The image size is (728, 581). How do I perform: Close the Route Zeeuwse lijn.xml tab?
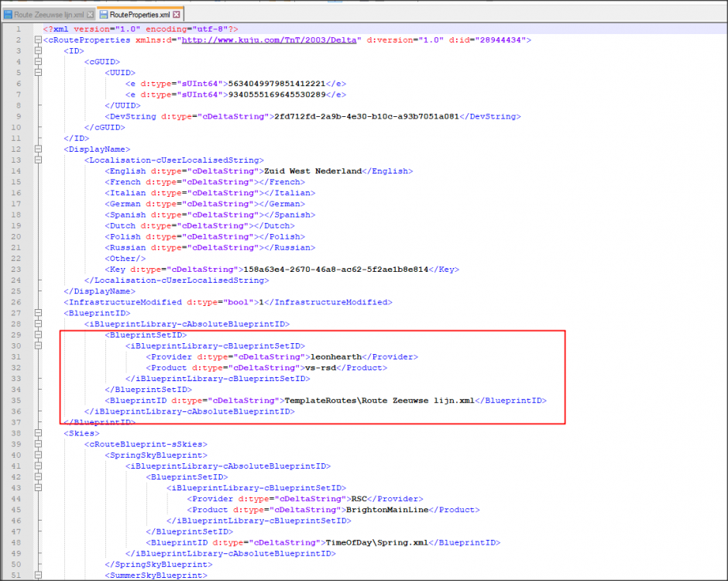(91, 15)
